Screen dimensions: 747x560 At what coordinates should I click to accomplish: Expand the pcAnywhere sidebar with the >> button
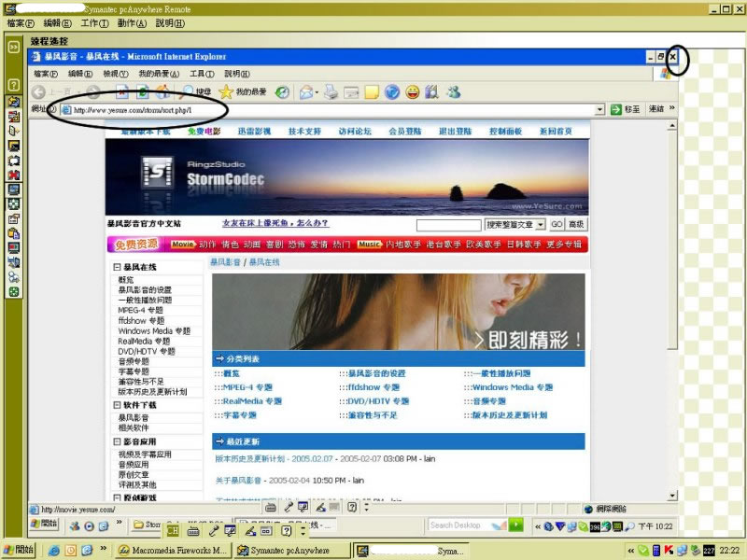coord(14,47)
